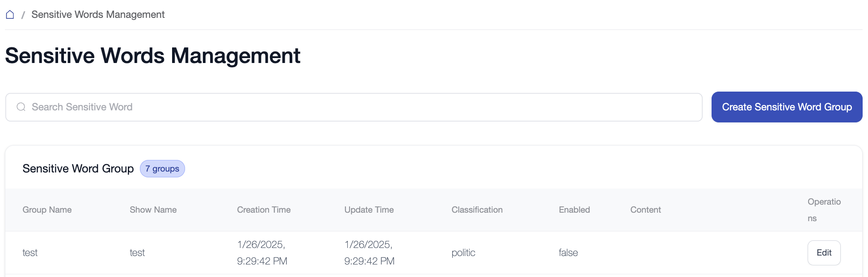
Task: Click the politic classification cell
Action: (463, 253)
